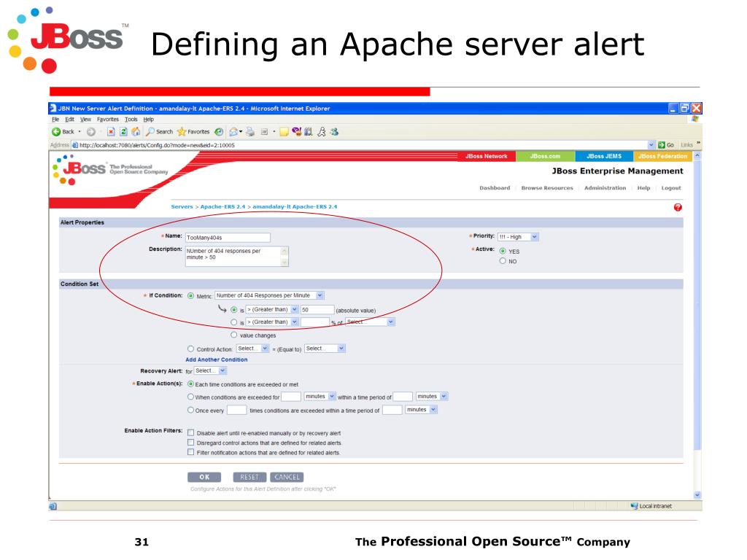This screenshot has width=747, height=560.
Task: Click the Stop loading icon
Action: tap(111, 132)
